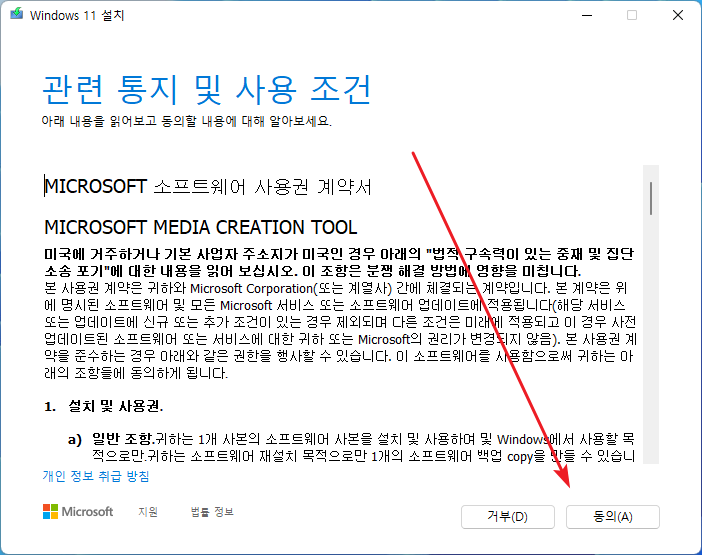This screenshot has height=555, width=702.
Task: Click the 거부(D) decline button
Action: pos(508,517)
